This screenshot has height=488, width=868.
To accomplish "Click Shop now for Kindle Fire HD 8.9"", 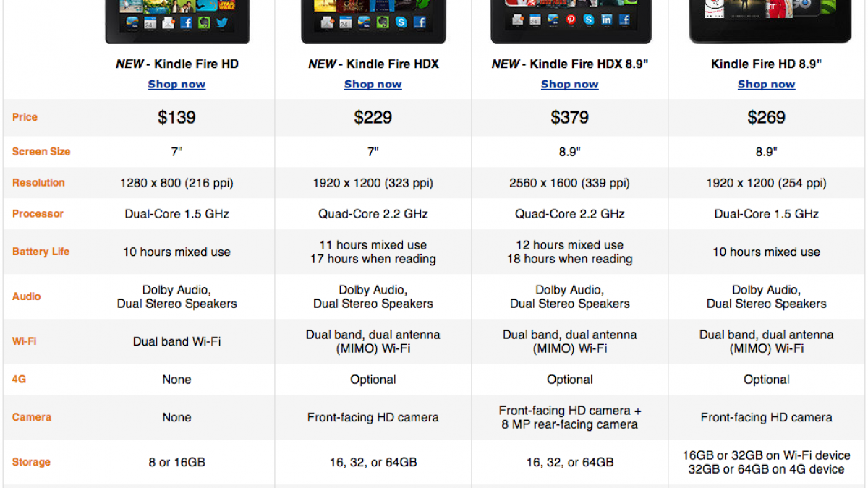I will coord(767,84).
